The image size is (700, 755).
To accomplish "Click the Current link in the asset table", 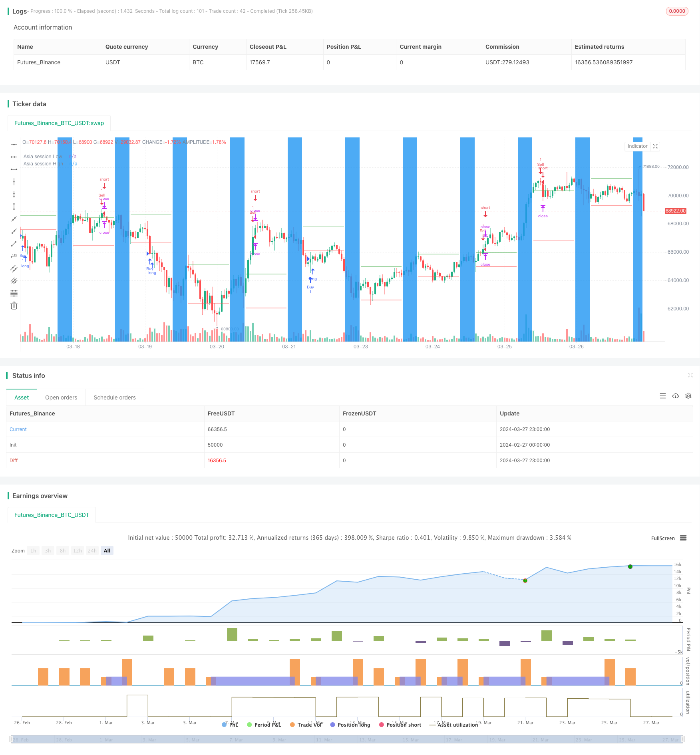I will click(18, 429).
